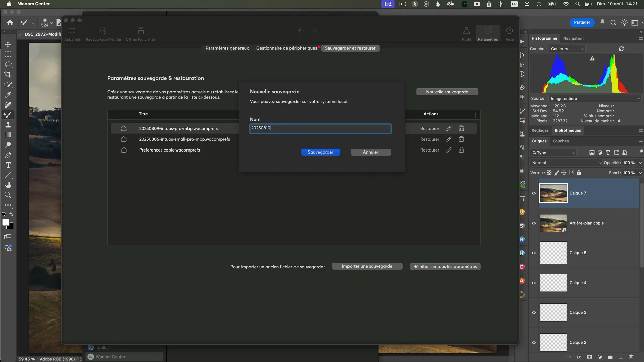Go to Photoshop Home screen
Viewport: 644px width, 362px height.
tap(10, 23)
